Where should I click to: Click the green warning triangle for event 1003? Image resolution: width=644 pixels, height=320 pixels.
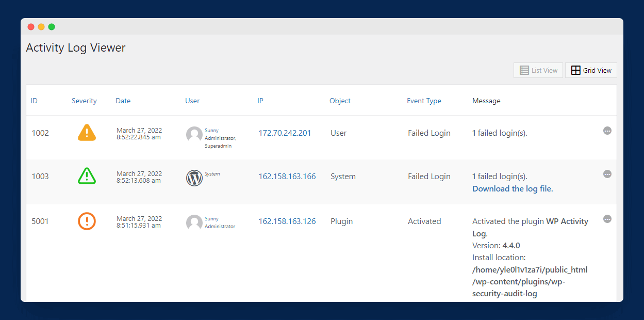(x=87, y=176)
